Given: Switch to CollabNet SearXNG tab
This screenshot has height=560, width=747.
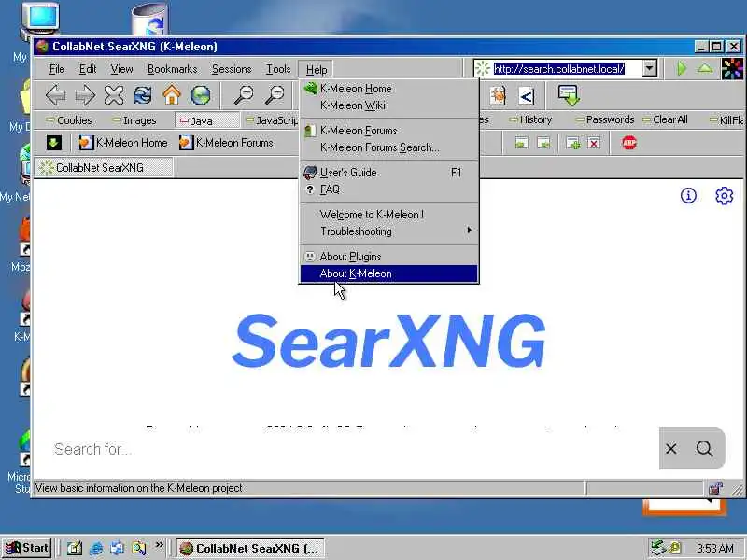Looking at the screenshot, I should click(104, 168).
